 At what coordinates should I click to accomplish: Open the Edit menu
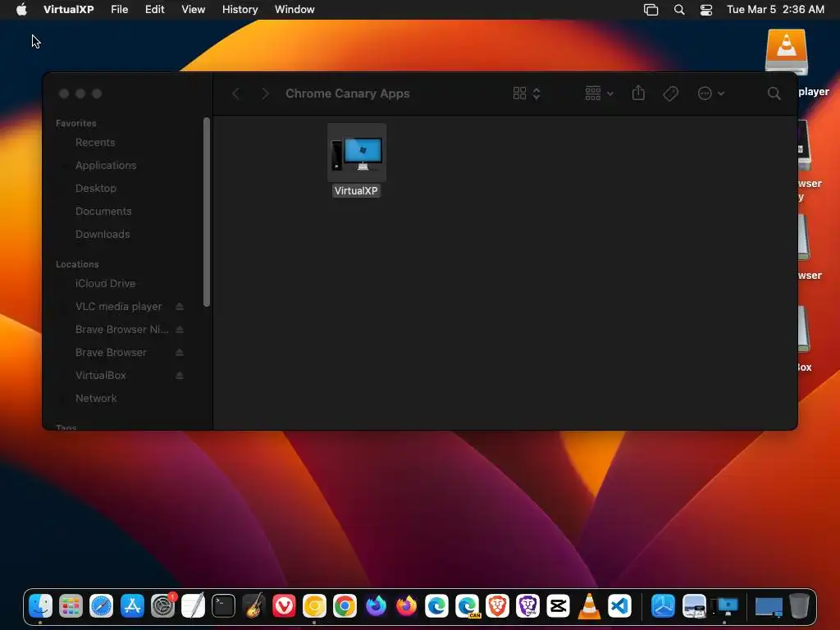click(x=155, y=10)
